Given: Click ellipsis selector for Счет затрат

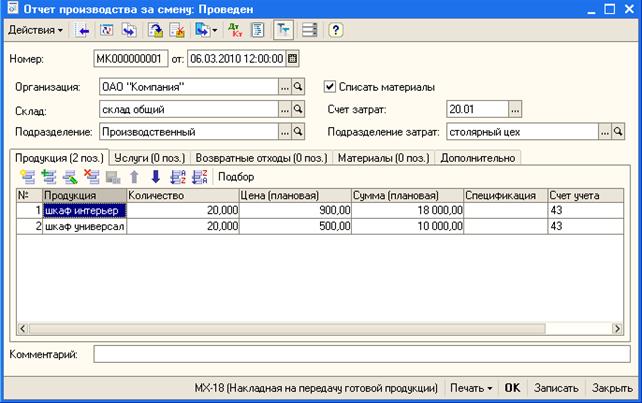Looking at the screenshot, I should [x=515, y=109].
